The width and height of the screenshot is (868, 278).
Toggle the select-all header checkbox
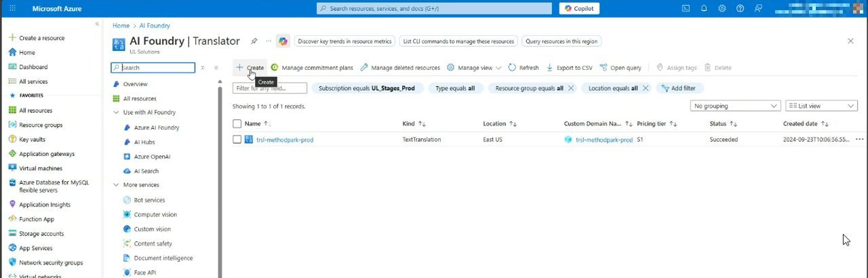pyautogui.click(x=237, y=124)
